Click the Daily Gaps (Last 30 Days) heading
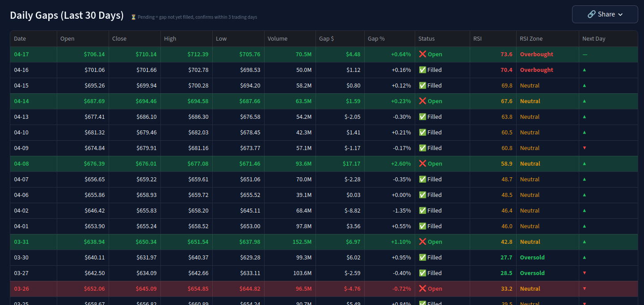 coord(67,15)
